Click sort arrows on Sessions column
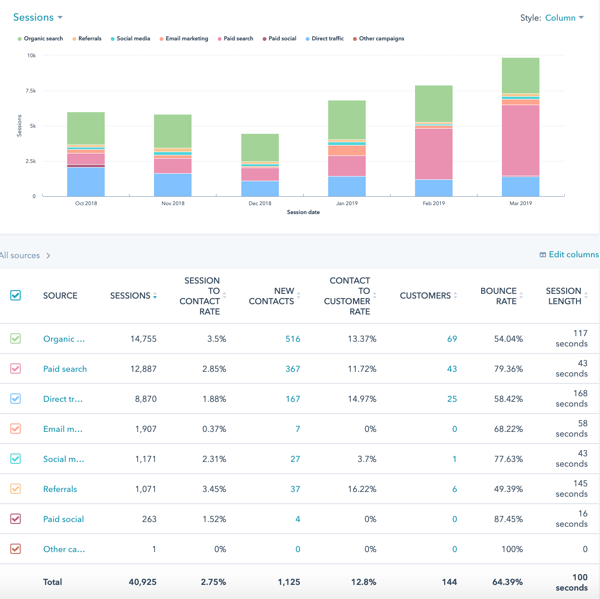The width and height of the screenshot is (600, 599). 155,296
